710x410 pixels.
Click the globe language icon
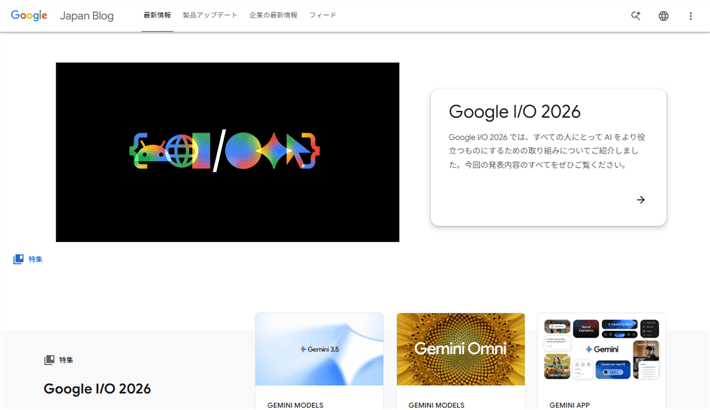(x=663, y=16)
